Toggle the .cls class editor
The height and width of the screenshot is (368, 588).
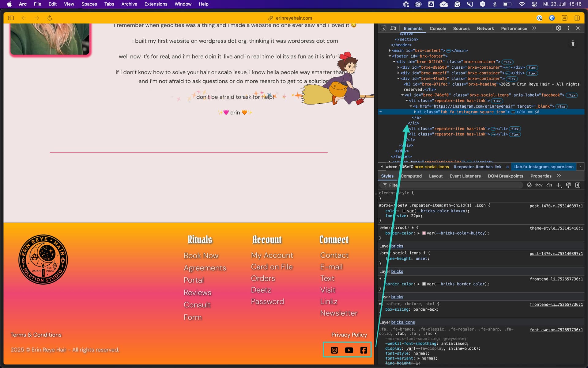click(x=549, y=185)
